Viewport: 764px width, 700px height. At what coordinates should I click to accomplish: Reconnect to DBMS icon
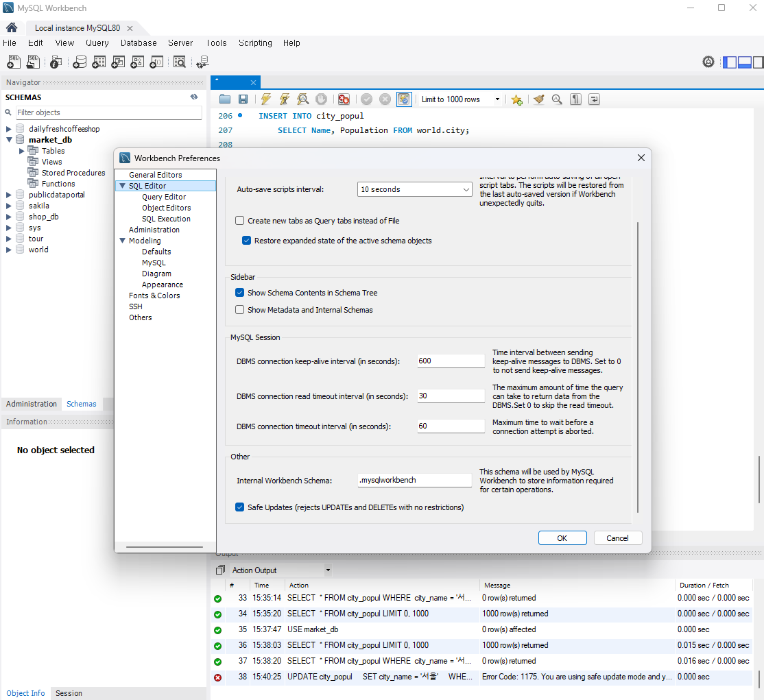coord(202,62)
